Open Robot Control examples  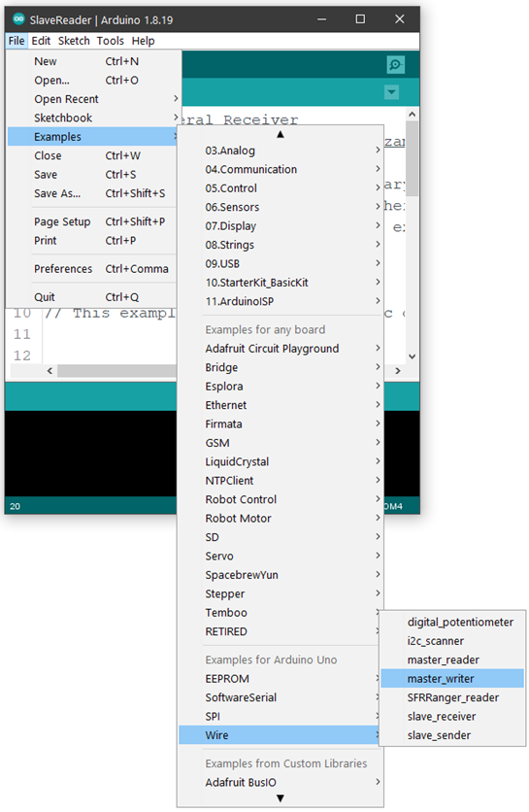tap(280, 500)
